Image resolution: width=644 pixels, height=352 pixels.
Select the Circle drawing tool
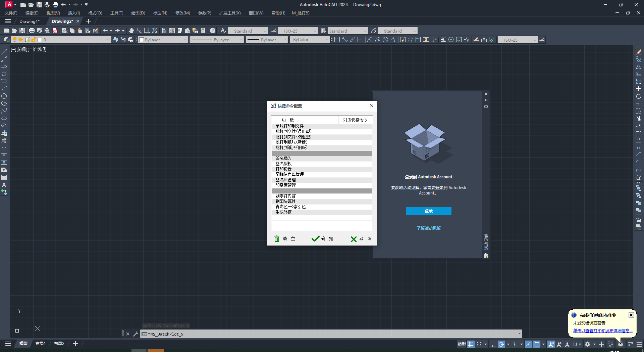tap(4, 96)
